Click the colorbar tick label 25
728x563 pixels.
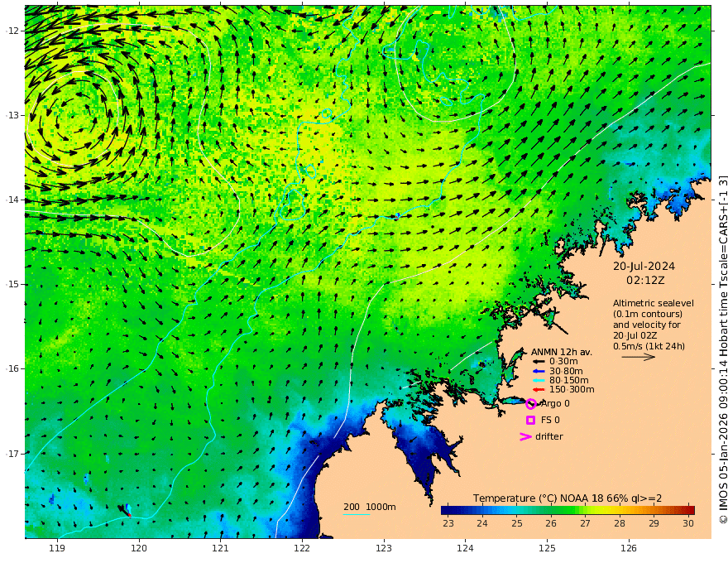coord(517,523)
